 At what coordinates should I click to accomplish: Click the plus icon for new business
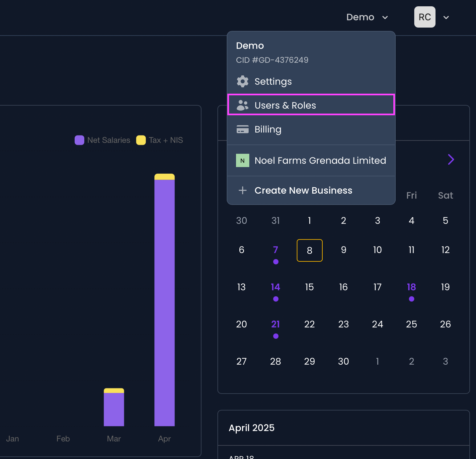pos(243,190)
